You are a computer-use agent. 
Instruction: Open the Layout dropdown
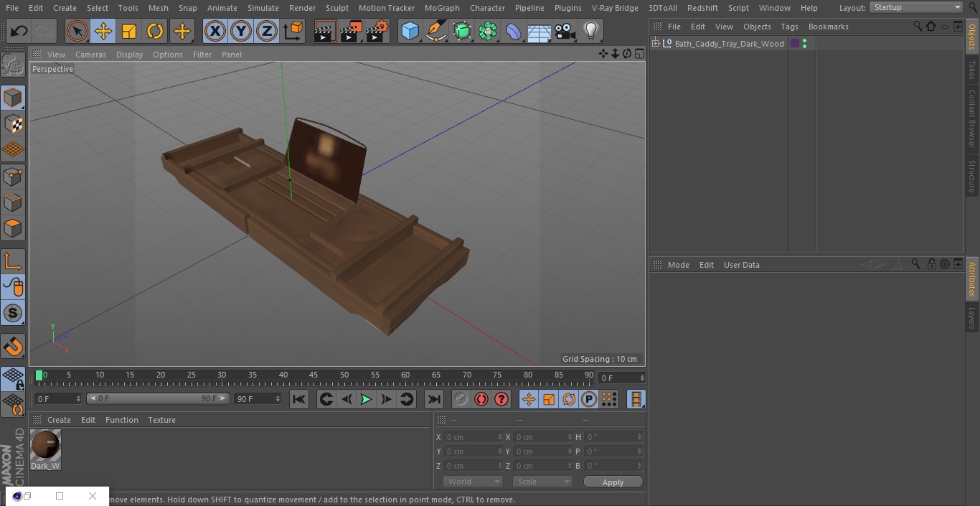click(916, 7)
